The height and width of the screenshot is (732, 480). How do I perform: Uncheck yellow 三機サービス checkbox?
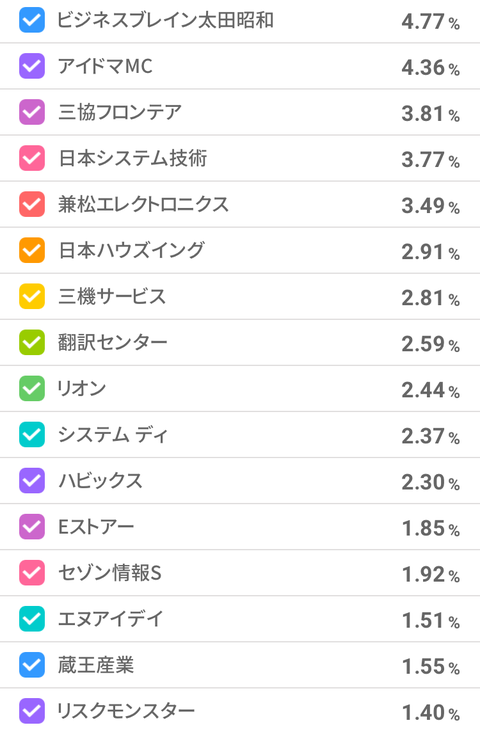[x=32, y=296]
